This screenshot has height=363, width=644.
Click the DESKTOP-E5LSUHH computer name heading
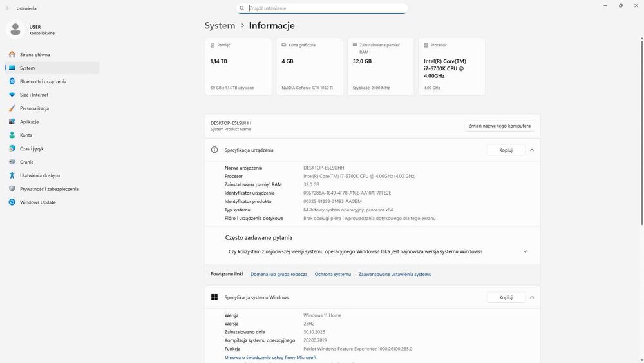231,123
